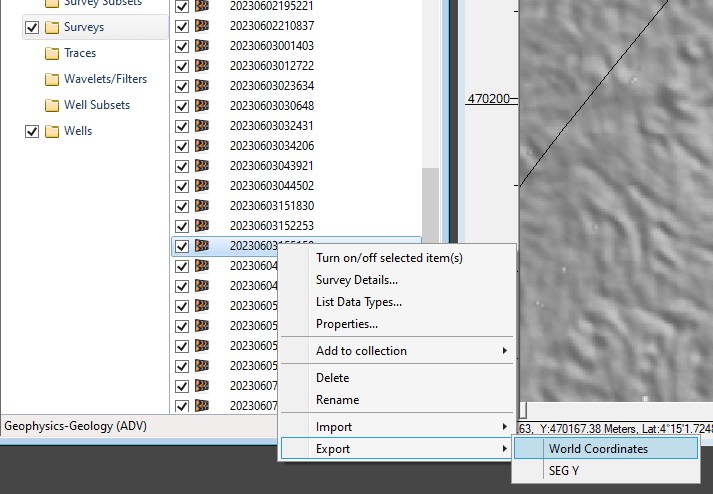Click the survey icon of 20230603032431
The height and width of the screenshot is (494, 713).
[x=203, y=125]
